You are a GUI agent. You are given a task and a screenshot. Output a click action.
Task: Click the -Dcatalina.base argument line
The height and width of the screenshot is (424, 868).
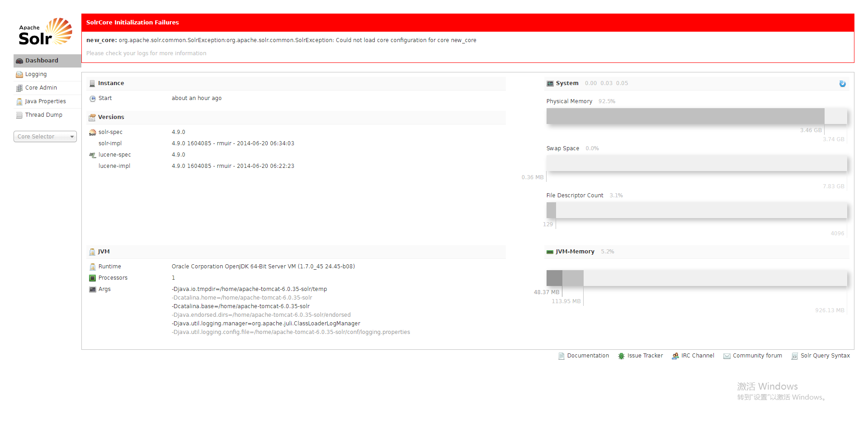(x=241, y=306)
